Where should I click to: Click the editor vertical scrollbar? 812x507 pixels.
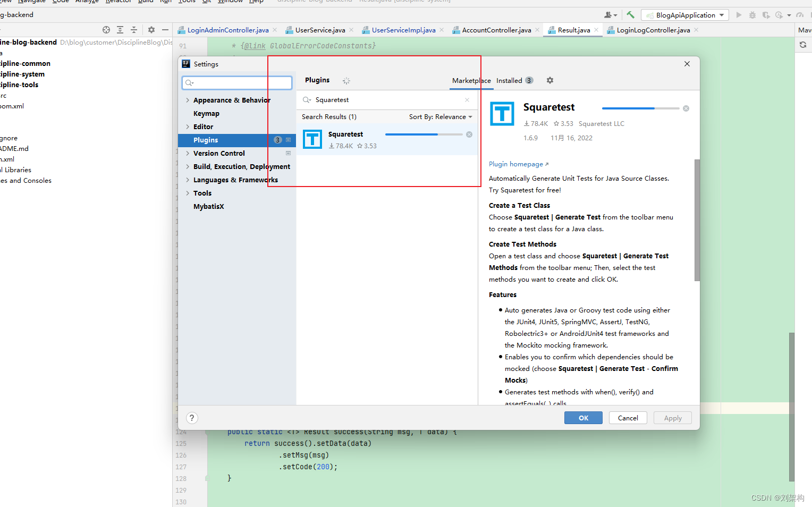792,407
